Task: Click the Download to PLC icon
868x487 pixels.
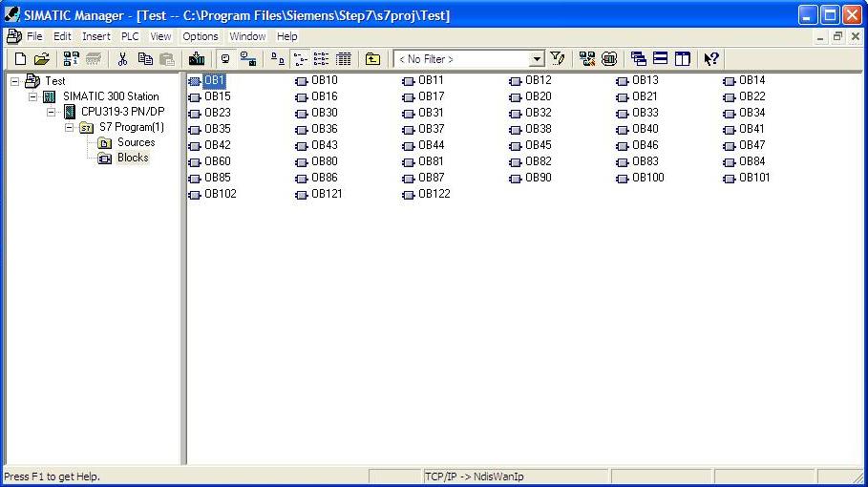Action: point(197,58)
